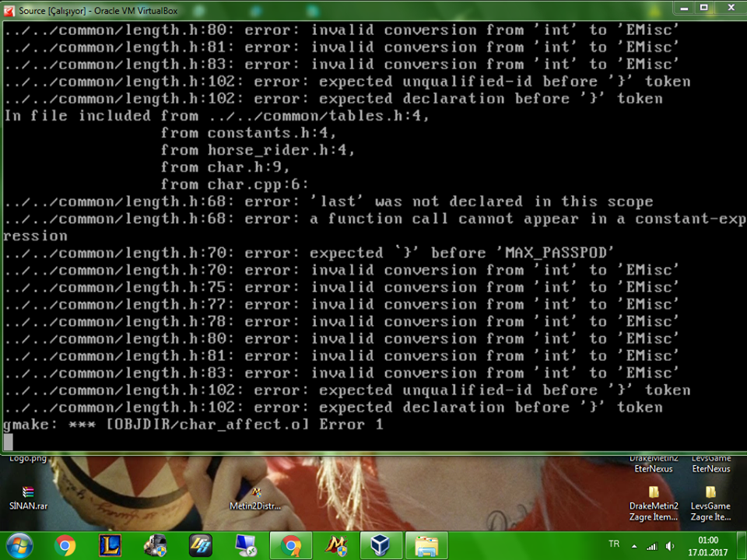
Task: Click the LevsGame EterNexus desktop label
Action: tap(711, 464)
